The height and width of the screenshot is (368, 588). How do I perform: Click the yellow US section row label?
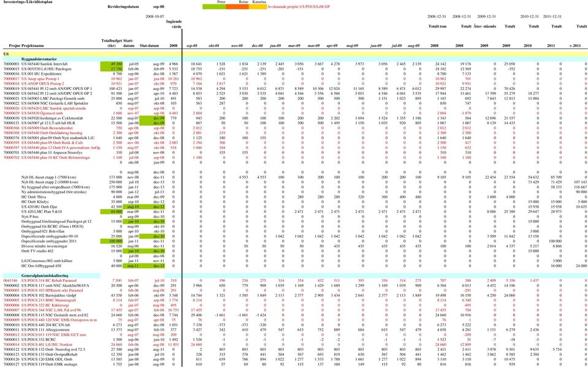point(6,54)
